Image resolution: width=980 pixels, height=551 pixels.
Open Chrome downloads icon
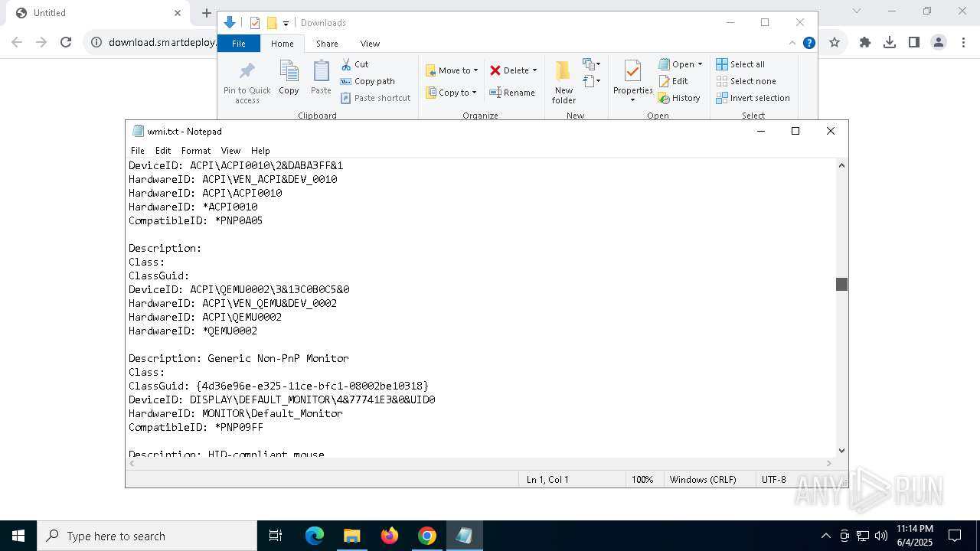pyautogui.click(x=890, y=42)
